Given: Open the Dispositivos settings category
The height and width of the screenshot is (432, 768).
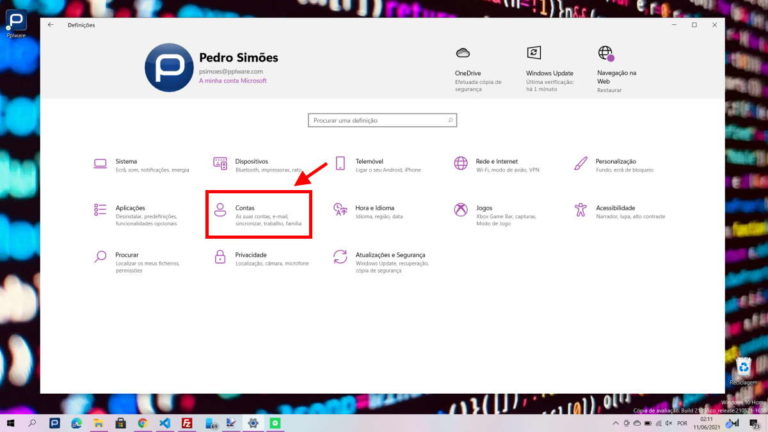Looking at the screenshot, I should click(x=250, y=164).
